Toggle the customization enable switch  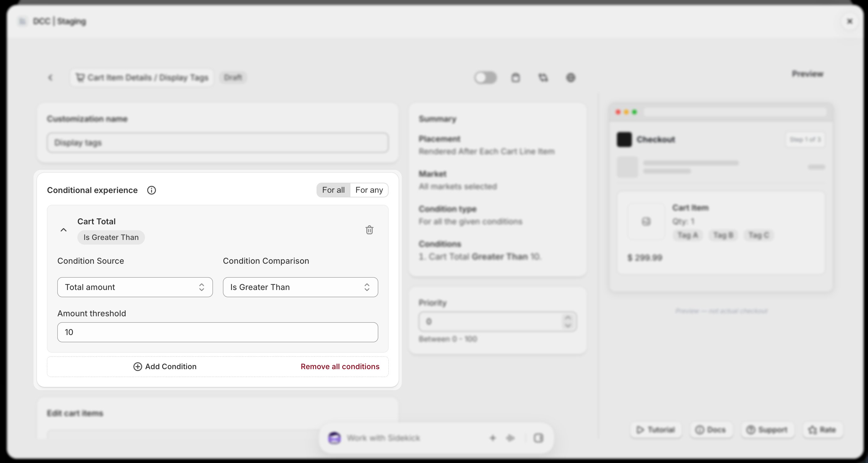coord(485,78)
